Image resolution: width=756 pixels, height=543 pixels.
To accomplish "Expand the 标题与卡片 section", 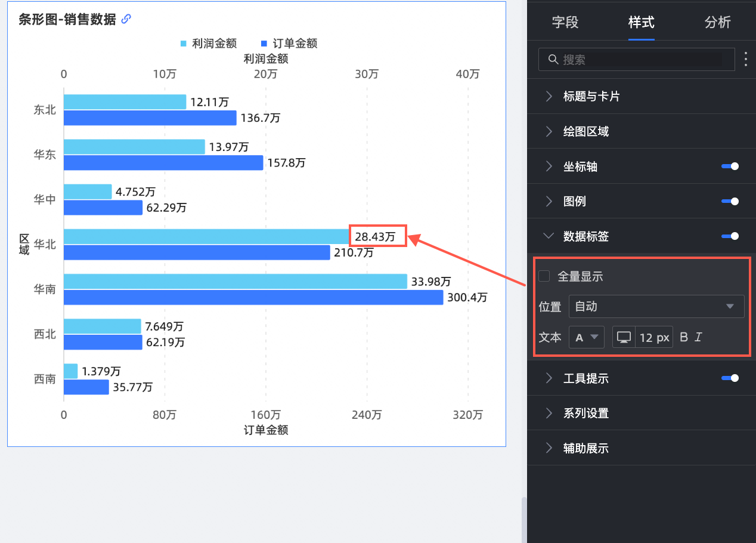I will pos(591,97).
